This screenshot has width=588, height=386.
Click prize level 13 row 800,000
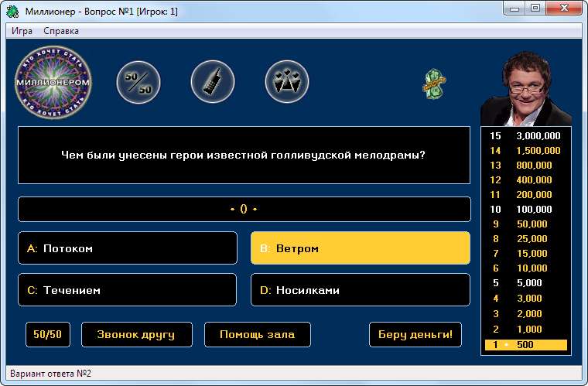click(526, 166)
